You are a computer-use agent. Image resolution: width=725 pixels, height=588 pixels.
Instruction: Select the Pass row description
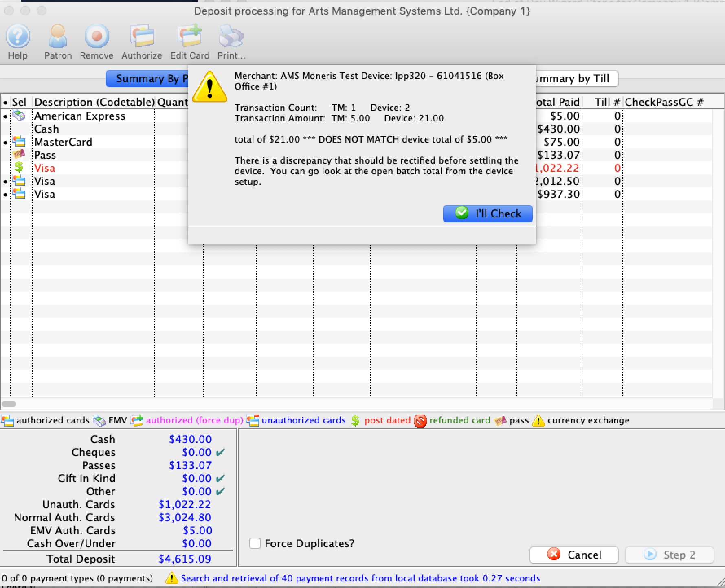[45, 155]
